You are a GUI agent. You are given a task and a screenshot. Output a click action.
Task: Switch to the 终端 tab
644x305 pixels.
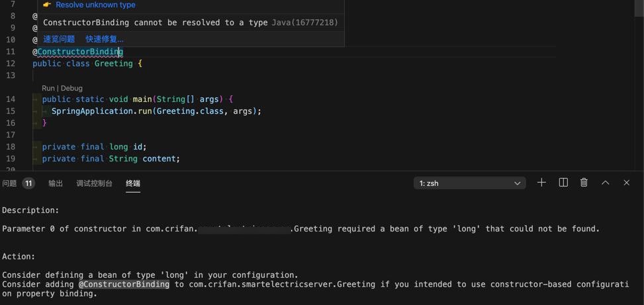point(133,183)
